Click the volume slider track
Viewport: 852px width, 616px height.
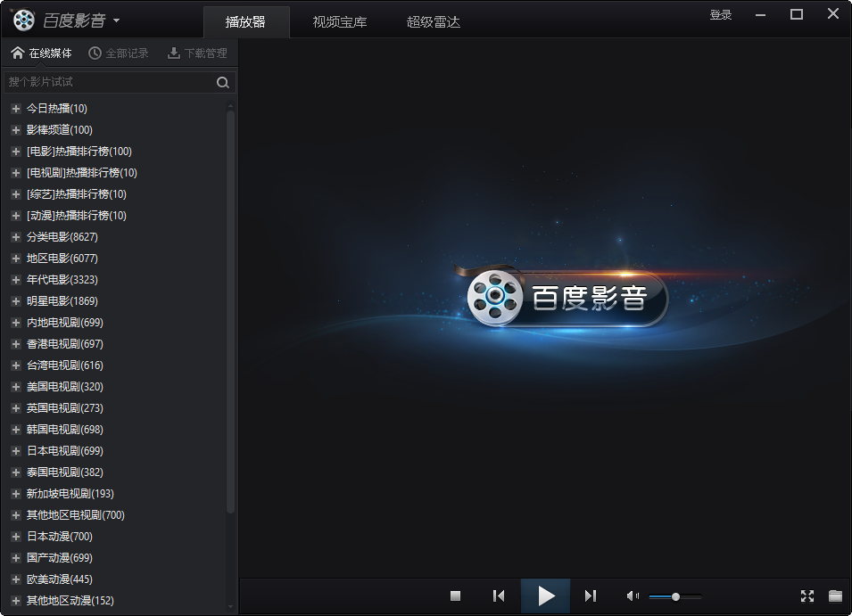pos(675,596)
